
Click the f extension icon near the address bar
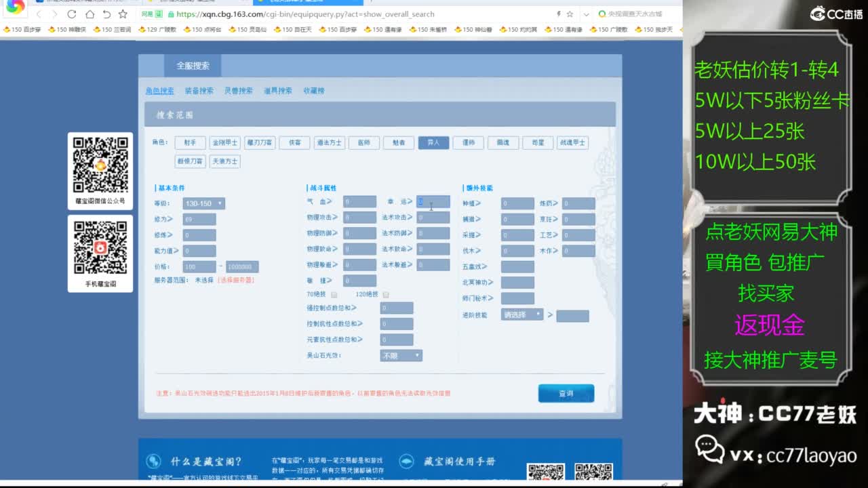pos(559,13)
